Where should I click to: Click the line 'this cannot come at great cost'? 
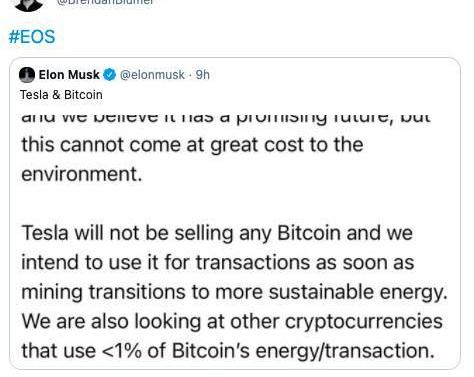192,145
